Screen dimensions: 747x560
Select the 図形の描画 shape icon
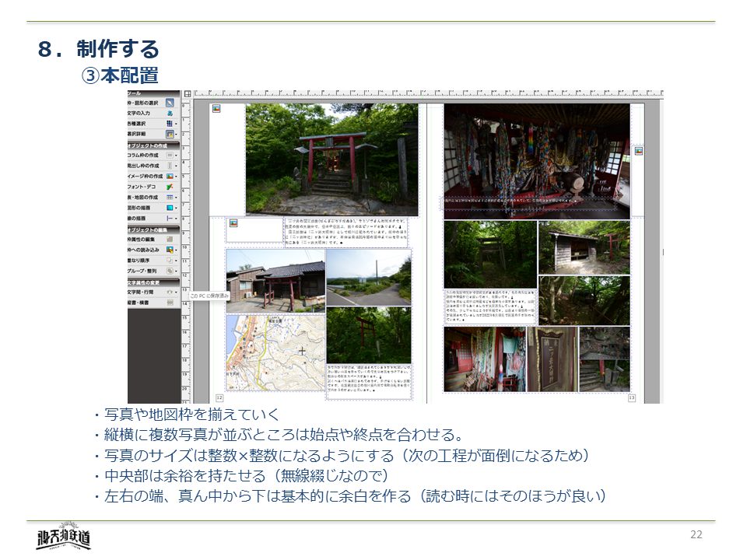tap(169, 208)
